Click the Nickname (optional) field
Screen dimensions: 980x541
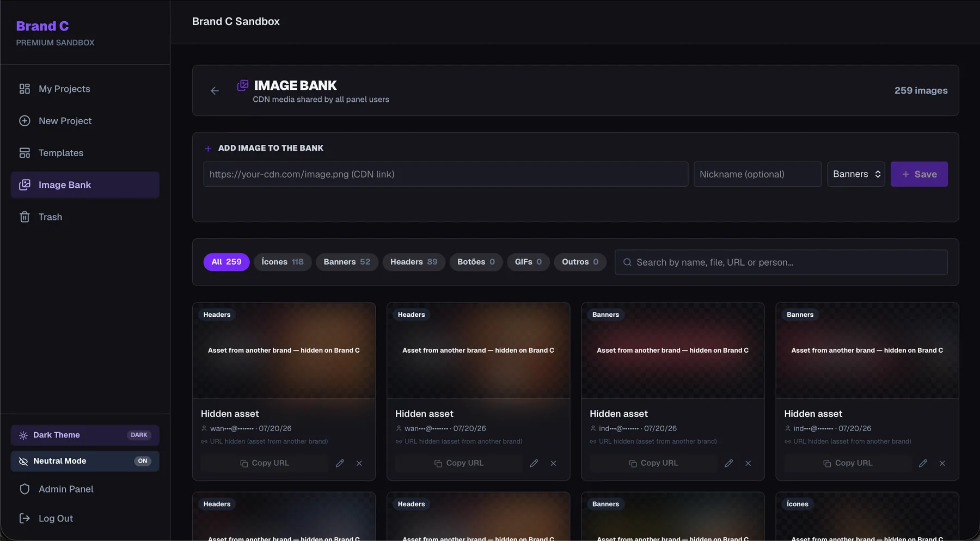point(757,174)
